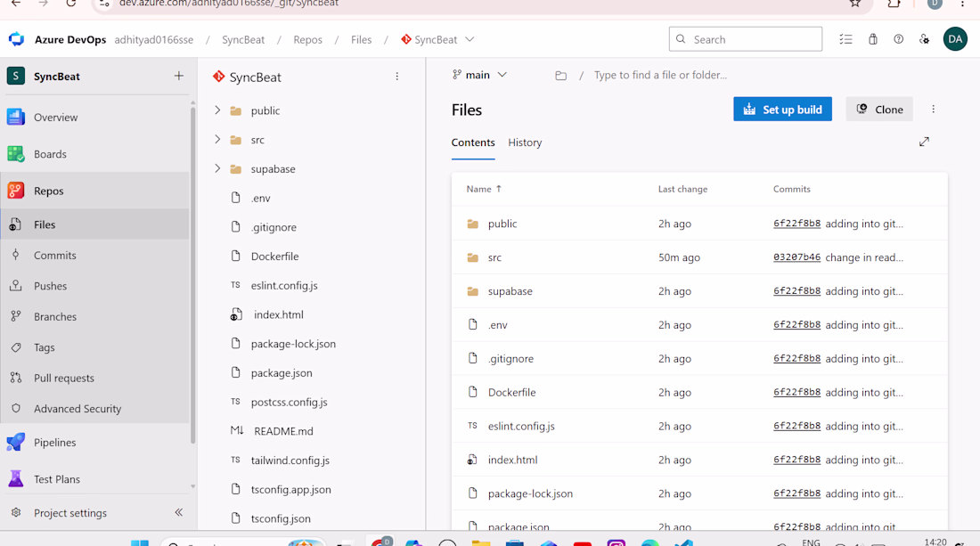Open the DA account avatar
980x546 pixels.
(x=955, y=39)
